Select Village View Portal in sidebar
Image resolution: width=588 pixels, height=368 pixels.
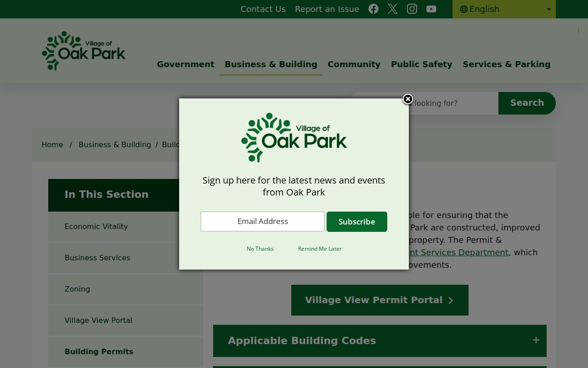point(125,321)
